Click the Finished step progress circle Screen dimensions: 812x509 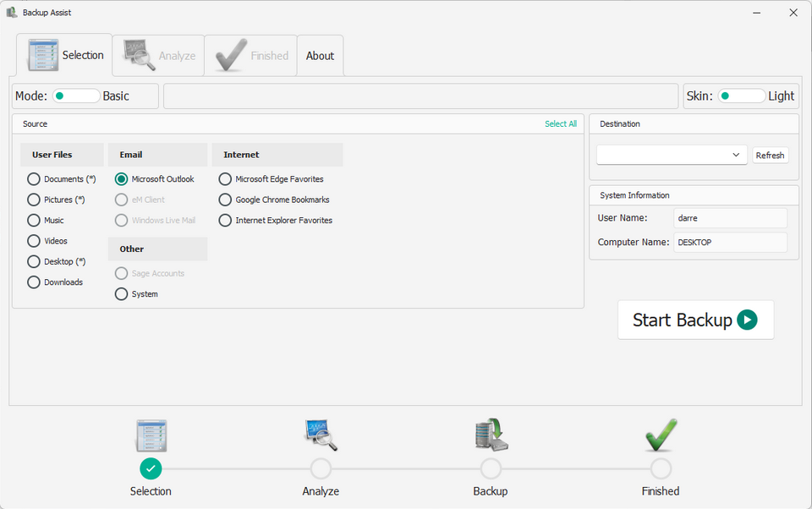(x=661, y=468)
